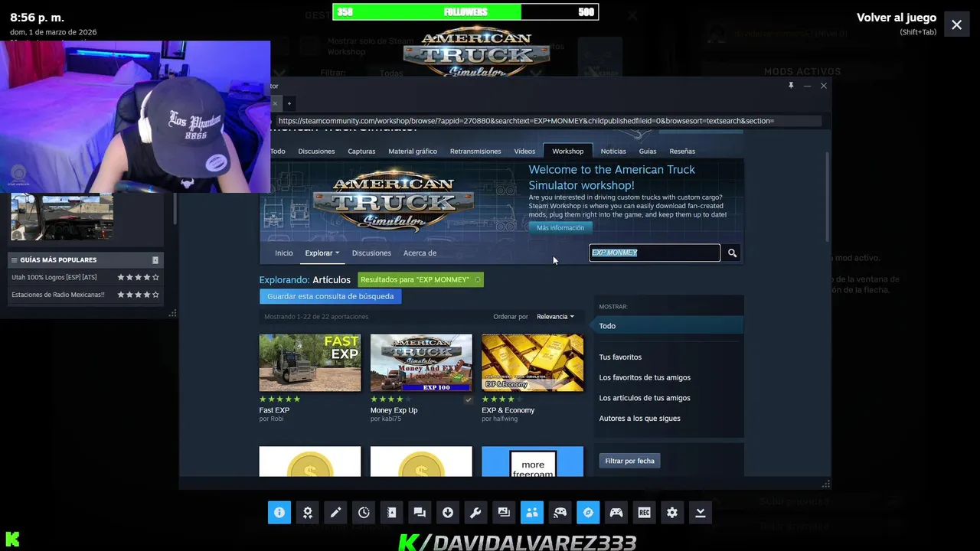
Task: Open the playtime clock icon
Action: tap(364, 513)
